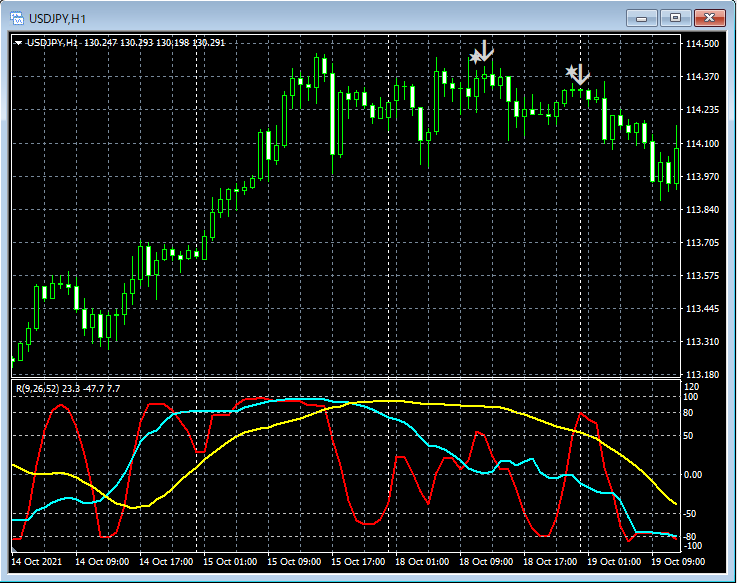Image resolution: width=738 pixels, height=583 pixels.
Task: Click the 114.500 price scale label
Action: click(x=703, y=44)
